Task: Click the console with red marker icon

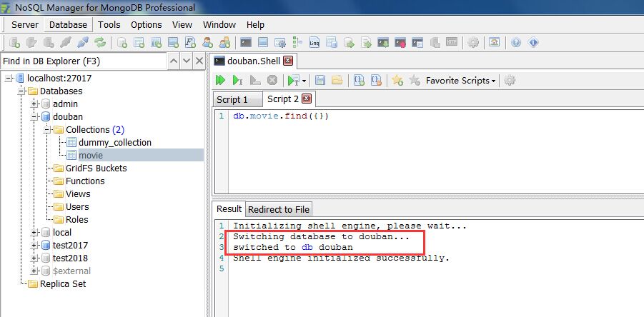Action: click(x=400, y=42)
